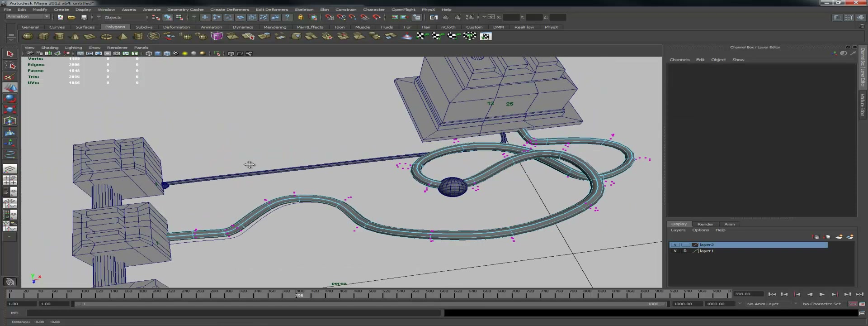Switch to the Rendering shelf tab
This screenshot has height=326, width=868.
pos(275,27)
